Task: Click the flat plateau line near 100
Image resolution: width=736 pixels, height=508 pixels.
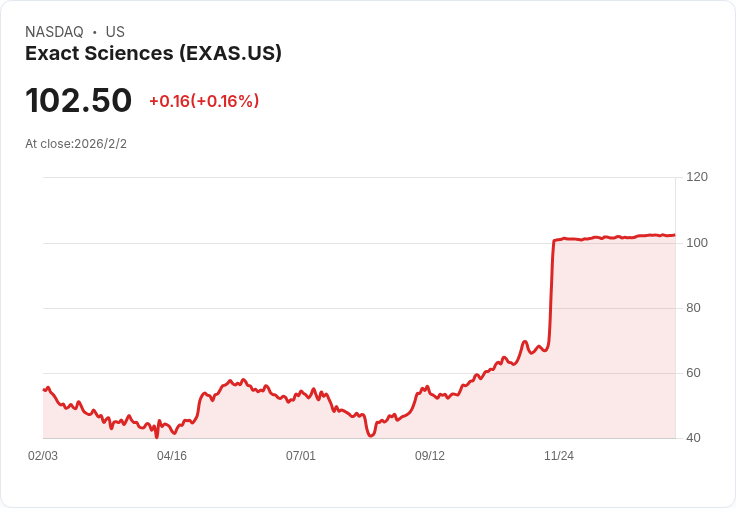Action: point(615,237)
